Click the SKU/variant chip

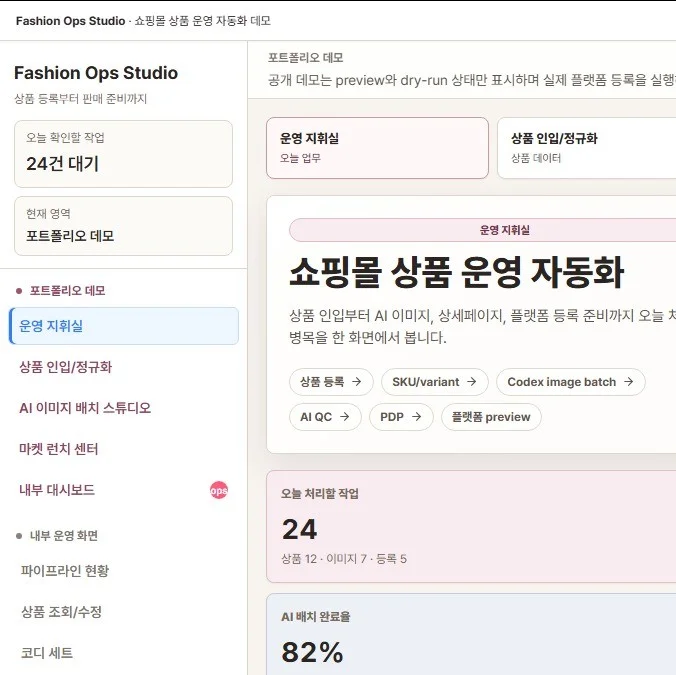[x=435, y=382]
